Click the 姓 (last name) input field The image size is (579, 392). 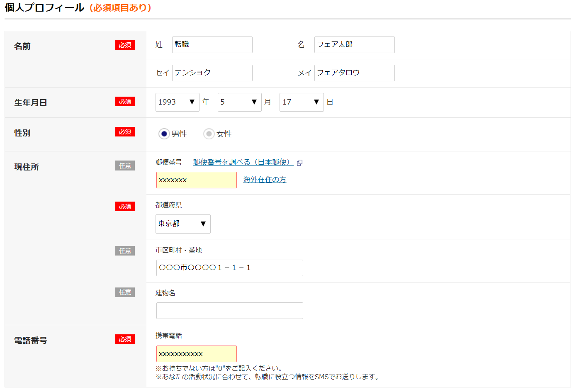[212, 45]
